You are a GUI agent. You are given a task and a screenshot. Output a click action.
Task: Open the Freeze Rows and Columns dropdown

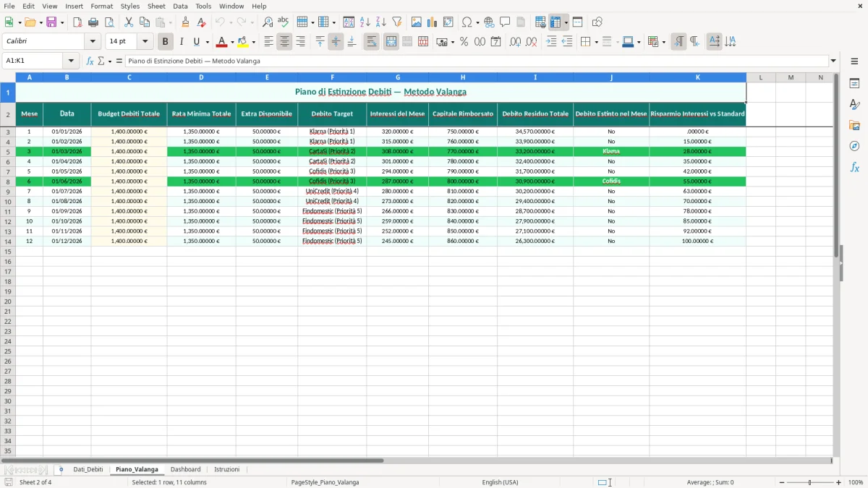coord(566,22)
